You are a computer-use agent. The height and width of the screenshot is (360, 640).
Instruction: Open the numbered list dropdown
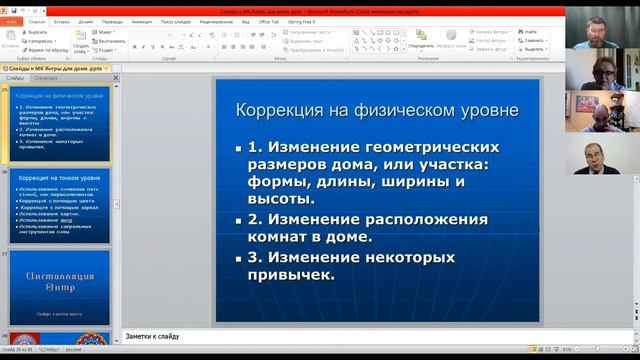238,36
